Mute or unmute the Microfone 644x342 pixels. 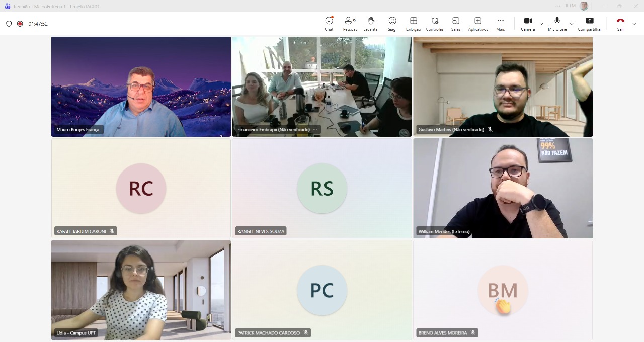[x=557, y=24]
